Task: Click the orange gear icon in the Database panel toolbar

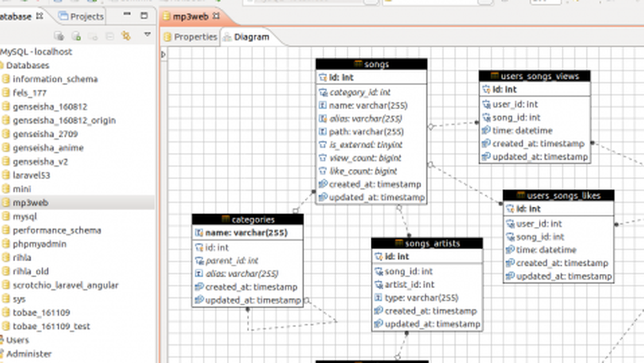Action: click(x=126, y=36)
